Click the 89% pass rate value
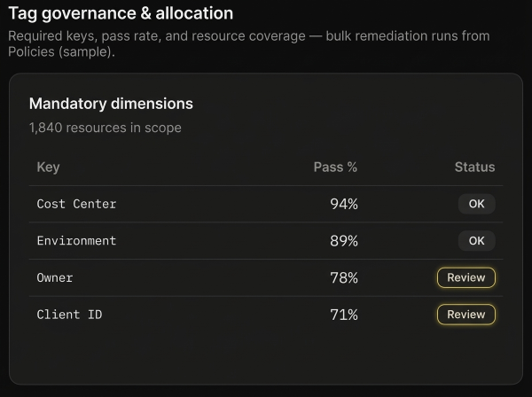532x397 pixels. [343, 241]
